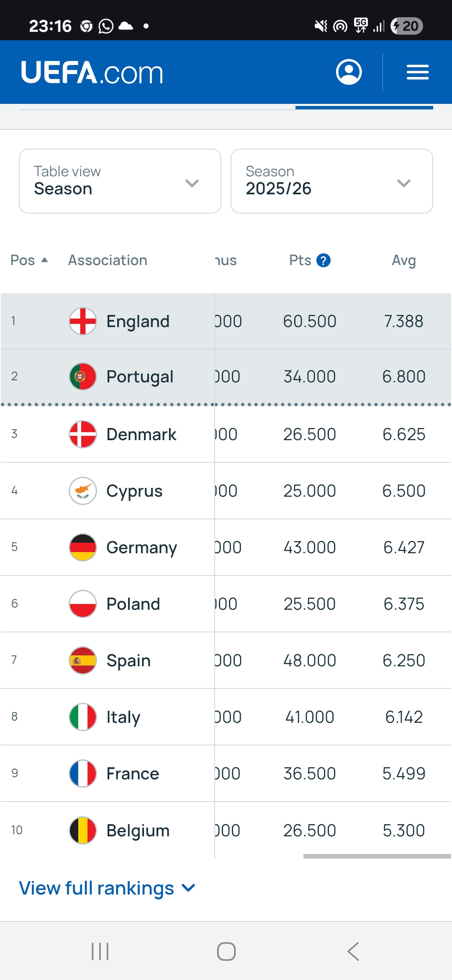Sort by Association column header

108,260
